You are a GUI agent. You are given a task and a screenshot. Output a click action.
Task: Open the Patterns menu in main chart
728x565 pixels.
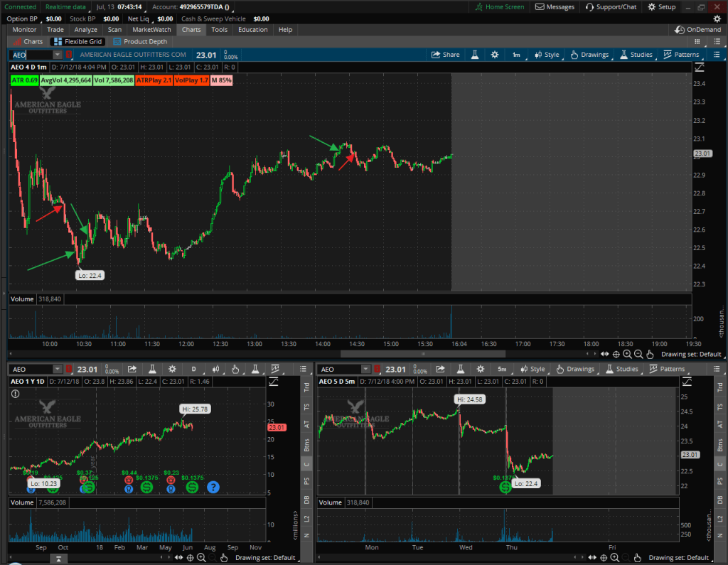(x=681, y=55)
